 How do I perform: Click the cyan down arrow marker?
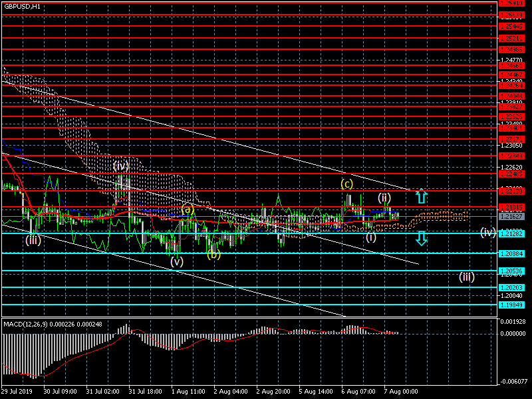[421, 238]
